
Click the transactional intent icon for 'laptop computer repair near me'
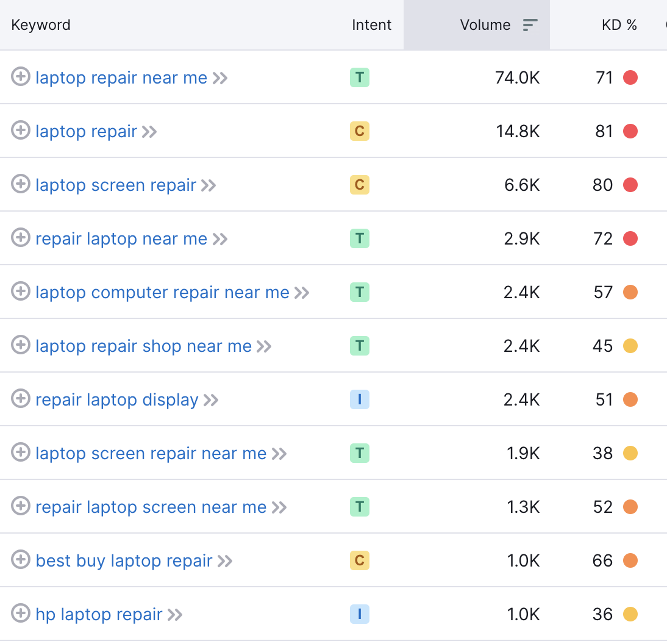360,292
